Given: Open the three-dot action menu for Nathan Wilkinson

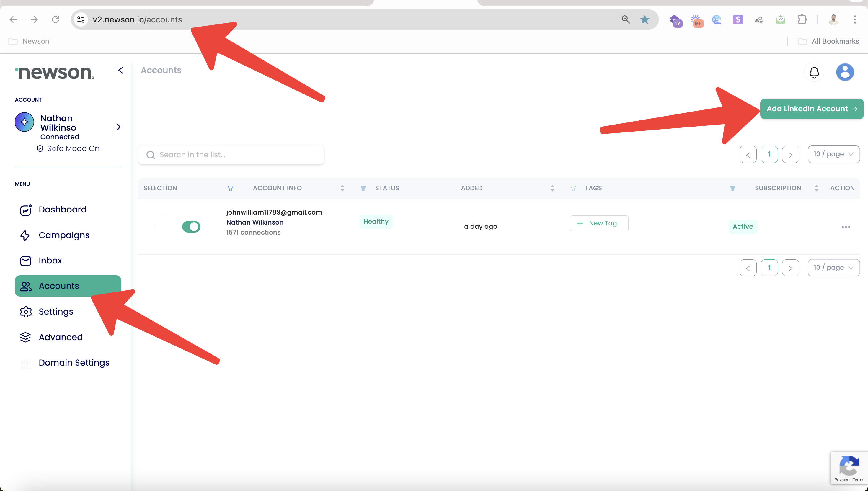Looking at the screenshot, I should click(x=845, y=227).
